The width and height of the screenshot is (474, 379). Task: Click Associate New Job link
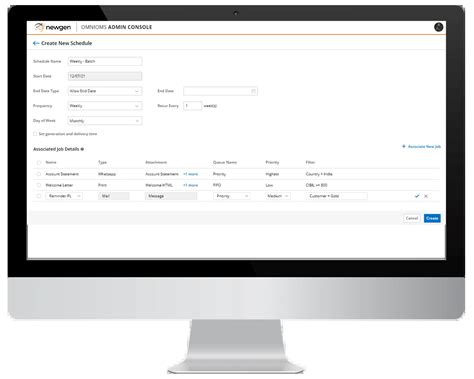(x=424, y=147)
